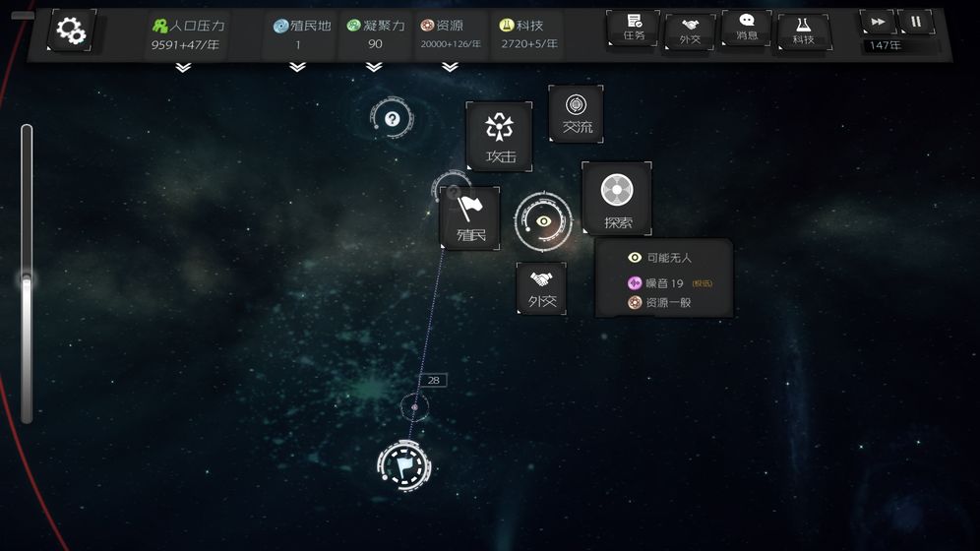Image resolution: width=980 pixels, height=551 pixels.
Task: Toggle fast-forward game speed
Action: 877,22
